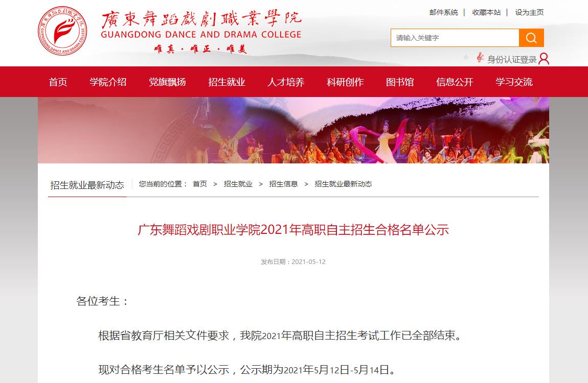The height and width of the screenshot is (383, 588).
Task: Click the college name calligraphy banner
Action: pyautogui.click(x=201, y=32)
